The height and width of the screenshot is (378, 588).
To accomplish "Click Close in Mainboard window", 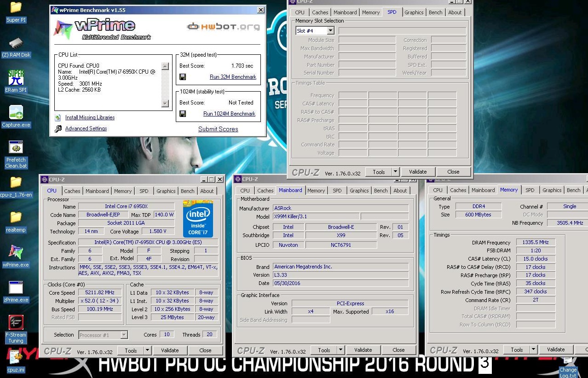I will tap(398, 350).
